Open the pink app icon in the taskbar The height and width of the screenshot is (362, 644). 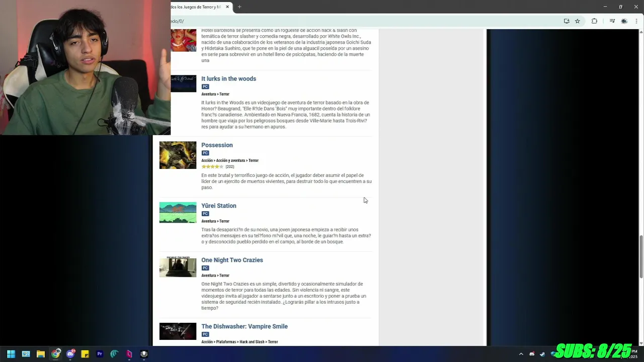coord(129,354)
